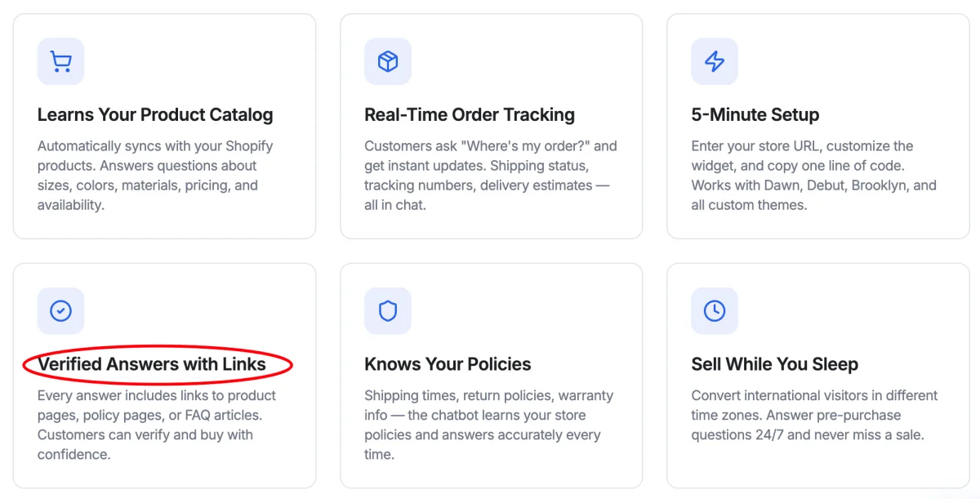Click the shopping cart icon
This screenshot has height=499, width=980.
60,61
